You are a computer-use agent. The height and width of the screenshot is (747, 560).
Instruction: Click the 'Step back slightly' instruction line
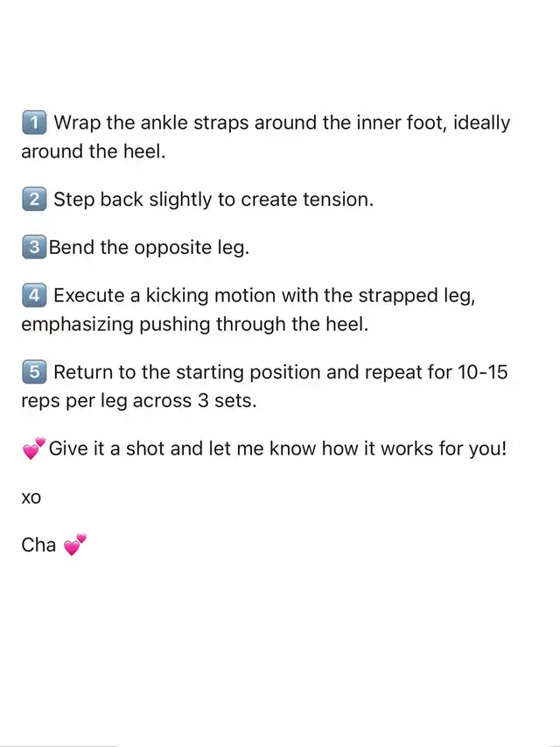click(213, 199)
